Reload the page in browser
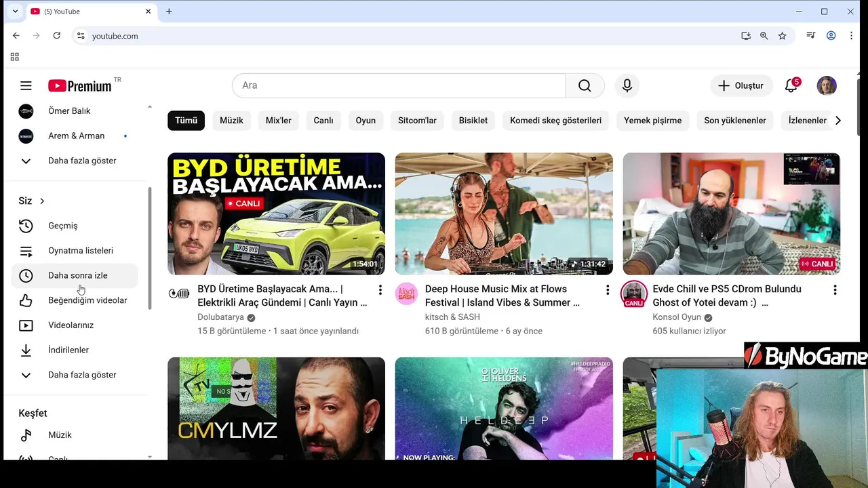Screen dimensions: 868x488 [57, 36]
